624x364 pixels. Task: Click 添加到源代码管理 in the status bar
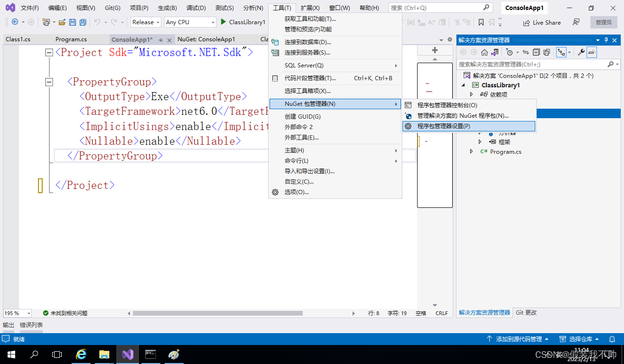pyautogui.click(x=518, y=339)
